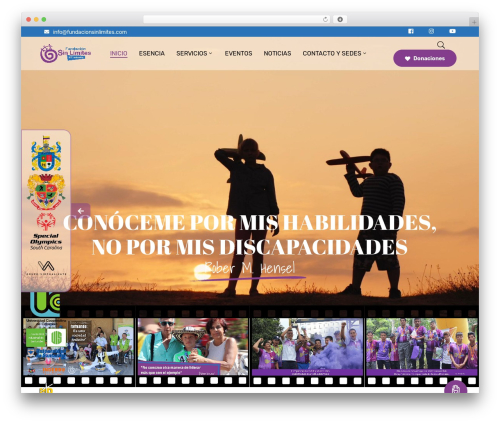Click the top coat of arms logo
This screenshot has height=423, width=500.
(x=46, y=154)
